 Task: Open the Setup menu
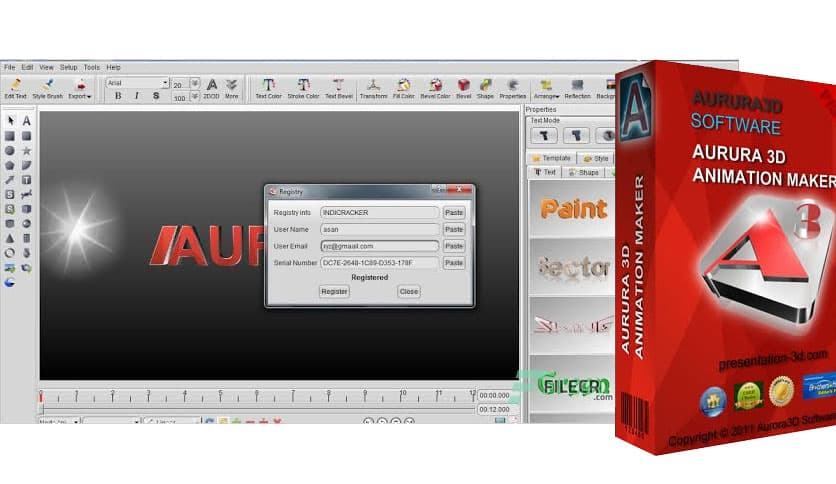pyautogui.click(x=68, y=68)
